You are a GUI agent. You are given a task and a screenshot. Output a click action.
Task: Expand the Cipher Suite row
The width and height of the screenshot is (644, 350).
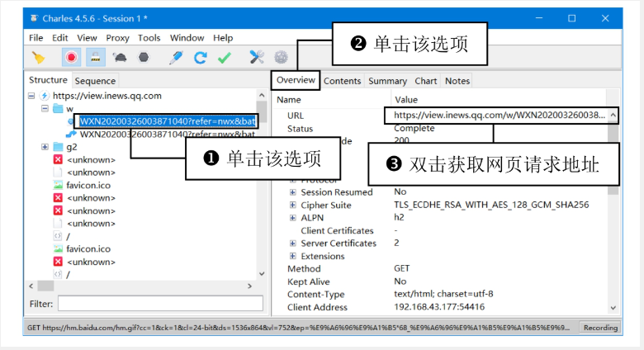(292, 205)
